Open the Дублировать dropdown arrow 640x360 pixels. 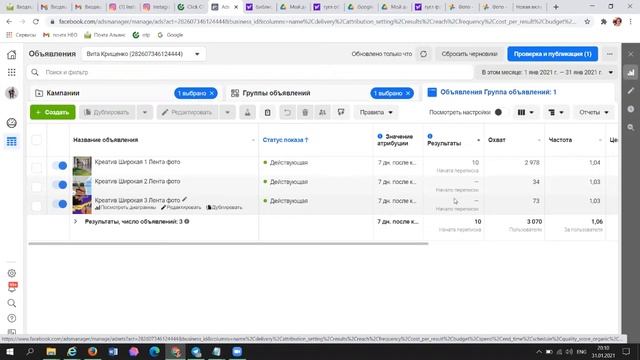click(145, 112)
